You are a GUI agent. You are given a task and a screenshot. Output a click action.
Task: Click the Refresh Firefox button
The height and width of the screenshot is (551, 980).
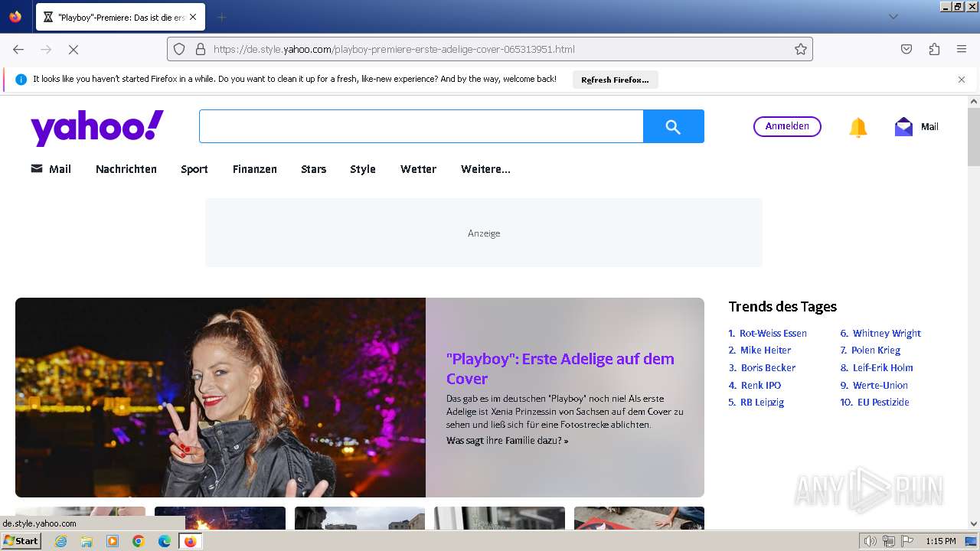(615, 80)
